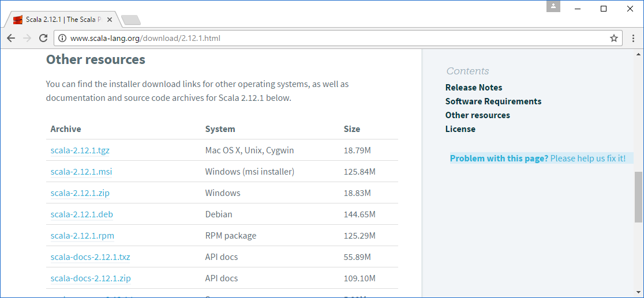The image size is (644, 298).
Task: Click the 'Archive' column header
Action: click(x=66, y=129)
